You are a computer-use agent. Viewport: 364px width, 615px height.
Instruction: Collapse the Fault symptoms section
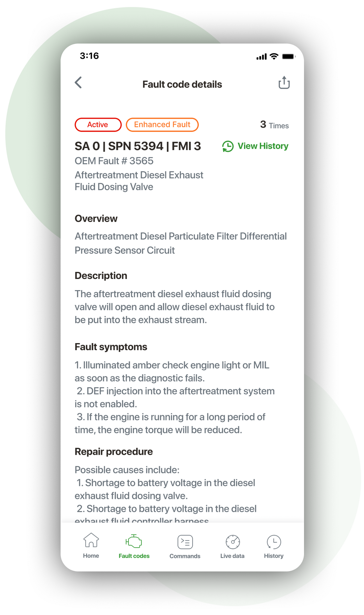point(111,346)
